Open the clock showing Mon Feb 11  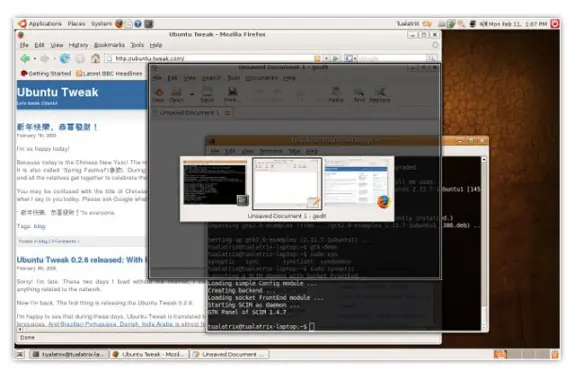pos(518,24)
